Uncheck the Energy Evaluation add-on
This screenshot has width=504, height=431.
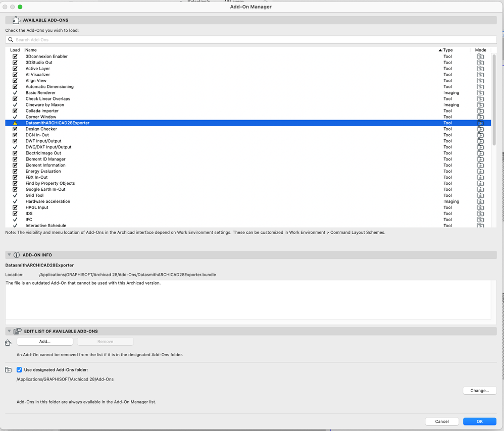click(x=15, y=171)
